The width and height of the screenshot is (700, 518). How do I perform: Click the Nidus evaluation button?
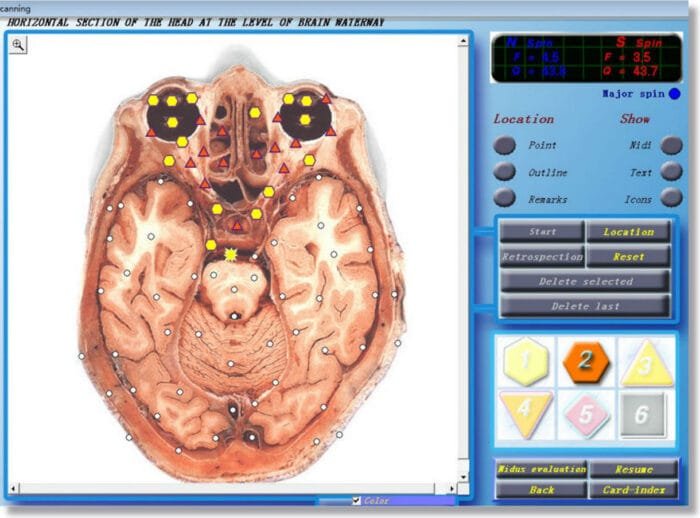click(541, 469)
